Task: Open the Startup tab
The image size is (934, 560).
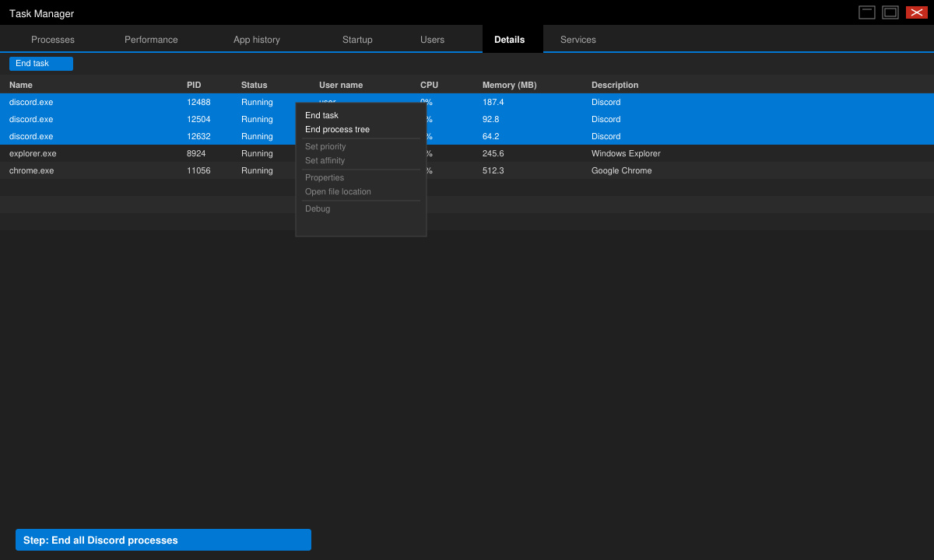Action: coord(357,40)
